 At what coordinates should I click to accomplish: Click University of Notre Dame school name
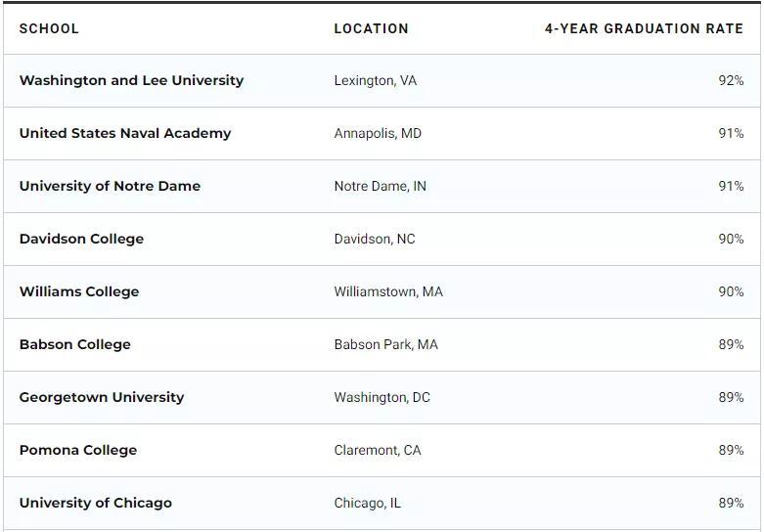coord(110,186)
